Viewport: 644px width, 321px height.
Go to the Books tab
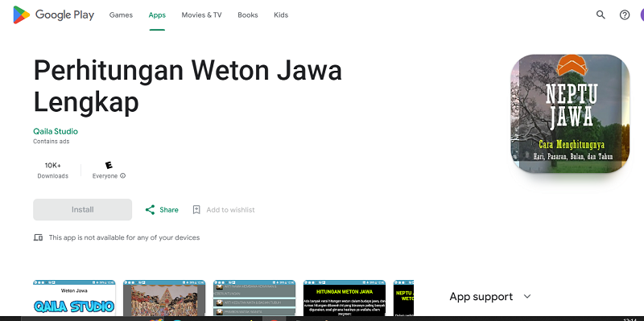[248, 15]
